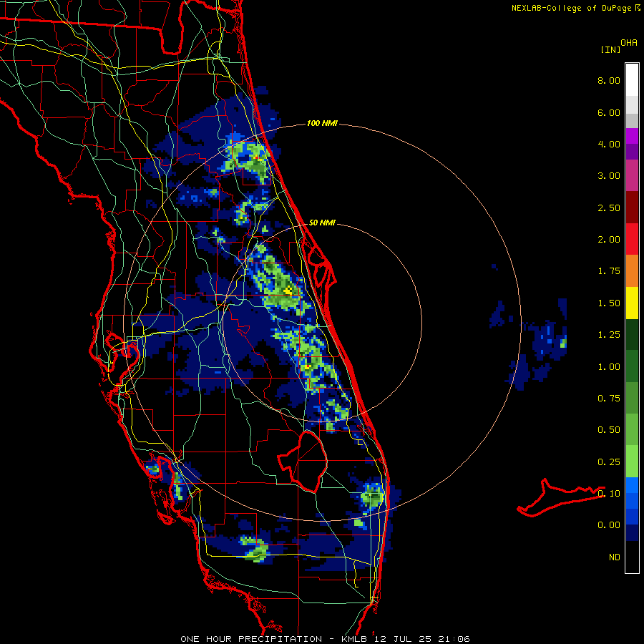Click the 0.10 legend value

tap(609, 494)
